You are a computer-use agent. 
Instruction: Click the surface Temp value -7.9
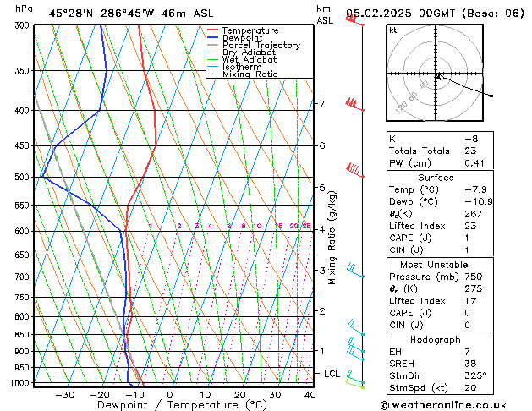pyautogui.click(x=475, y=189)
